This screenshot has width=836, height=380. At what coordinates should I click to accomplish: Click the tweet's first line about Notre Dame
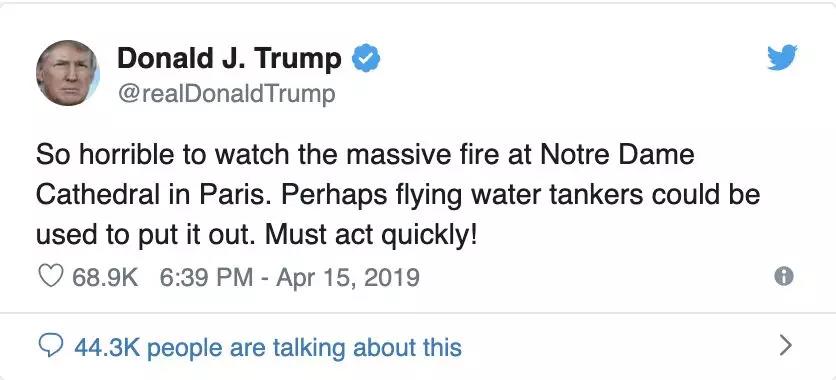pyautogui.click(x=365, y=155)
